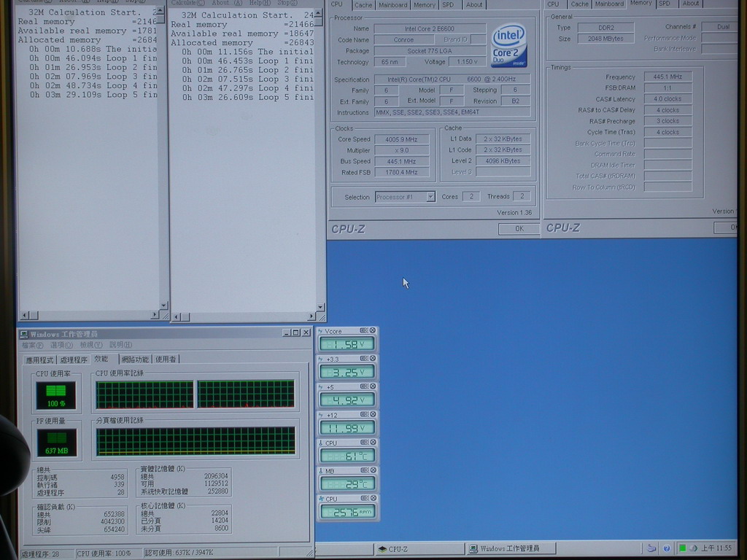Click the CAS# Latency value 4.0 clocks
The image size is (747, 560).
(667, 98)
